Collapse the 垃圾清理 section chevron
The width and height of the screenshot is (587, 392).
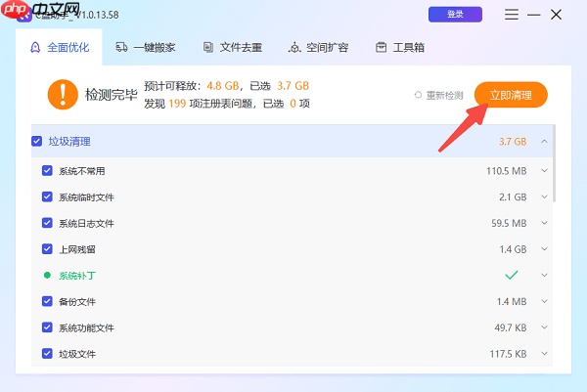[544, 142]
